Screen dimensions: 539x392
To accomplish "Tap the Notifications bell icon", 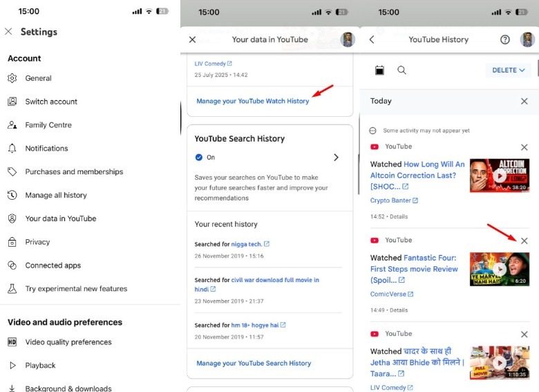I will click(12, 148).
